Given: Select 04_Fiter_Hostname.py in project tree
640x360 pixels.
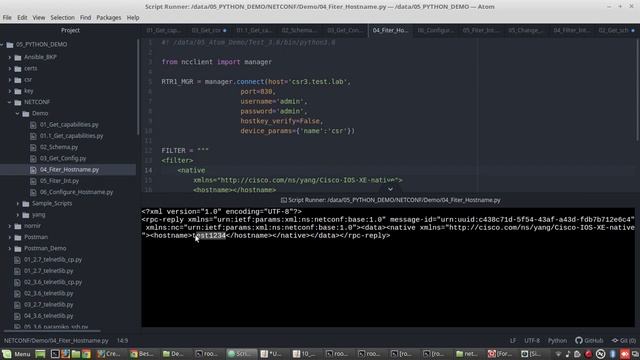Looking at the screenshot, I should (69, 169).
